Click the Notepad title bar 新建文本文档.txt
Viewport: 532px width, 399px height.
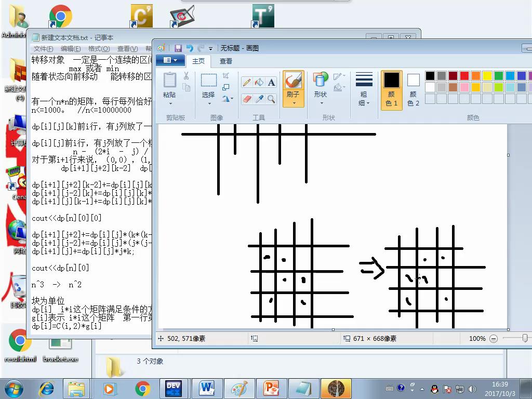(x=78, y=37)
